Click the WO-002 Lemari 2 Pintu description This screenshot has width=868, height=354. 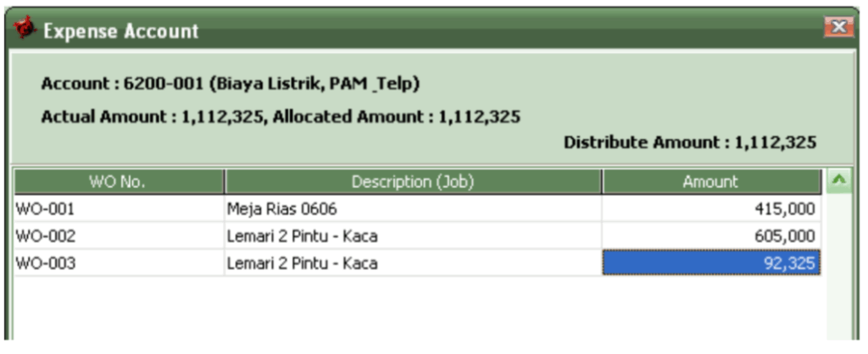(413, 236)
